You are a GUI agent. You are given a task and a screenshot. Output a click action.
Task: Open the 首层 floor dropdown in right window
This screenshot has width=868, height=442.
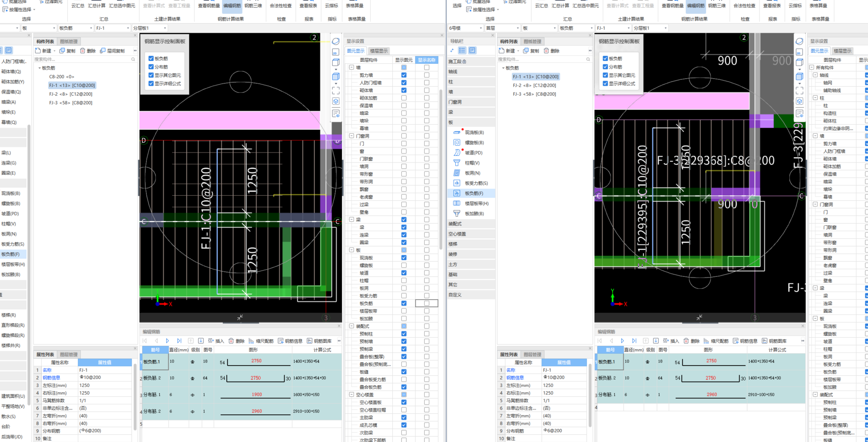502,28
